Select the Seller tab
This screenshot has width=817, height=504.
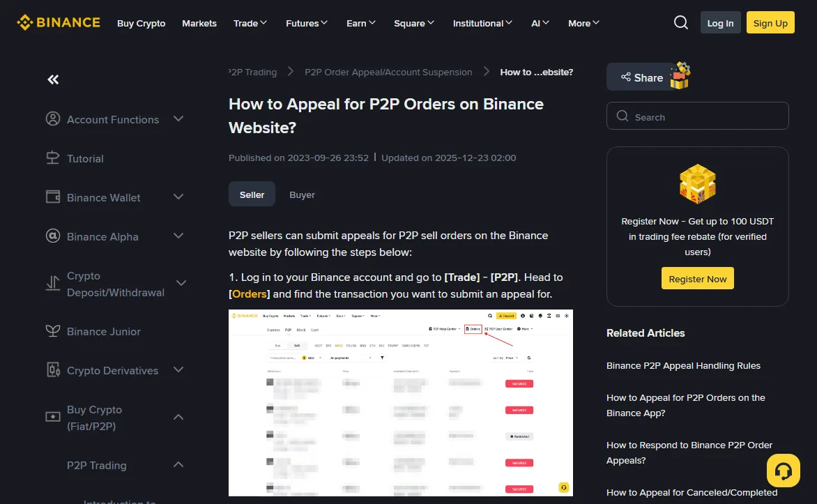252,194
